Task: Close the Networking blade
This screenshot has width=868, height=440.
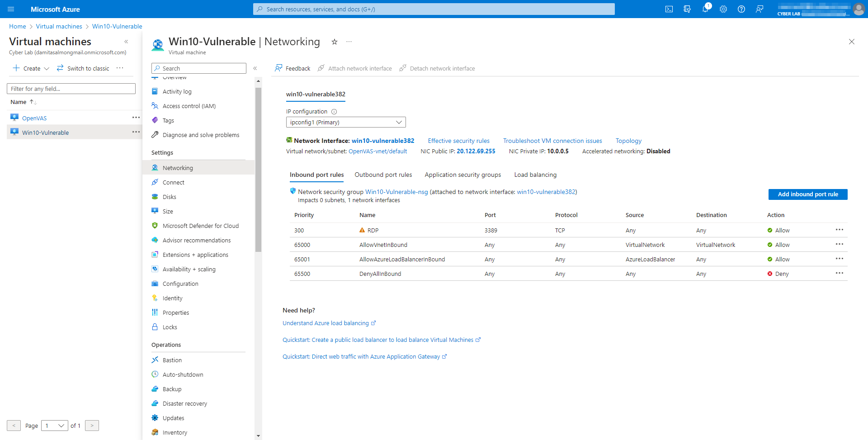Action: [x=852, y=42]
